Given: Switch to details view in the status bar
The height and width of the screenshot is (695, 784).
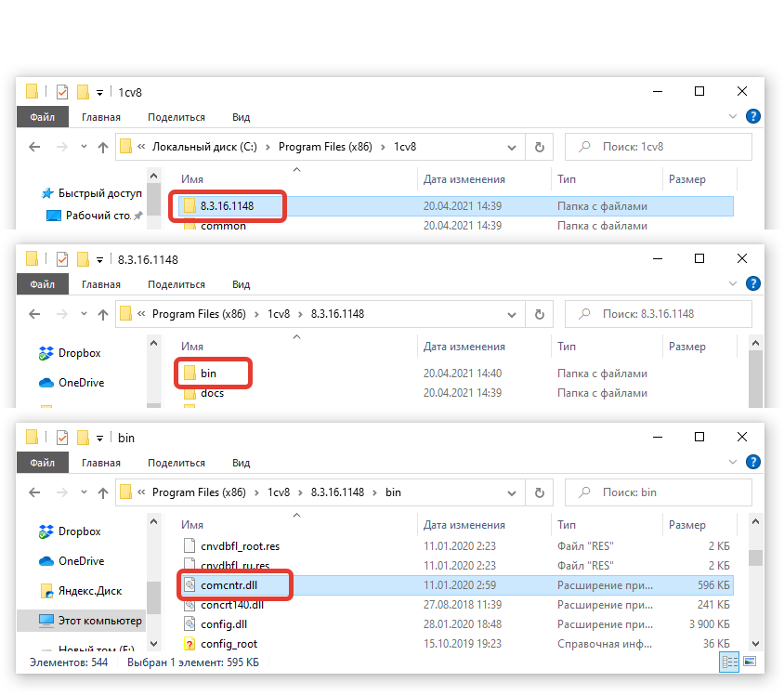Looking at the screenshot, I should click(730, 662).
